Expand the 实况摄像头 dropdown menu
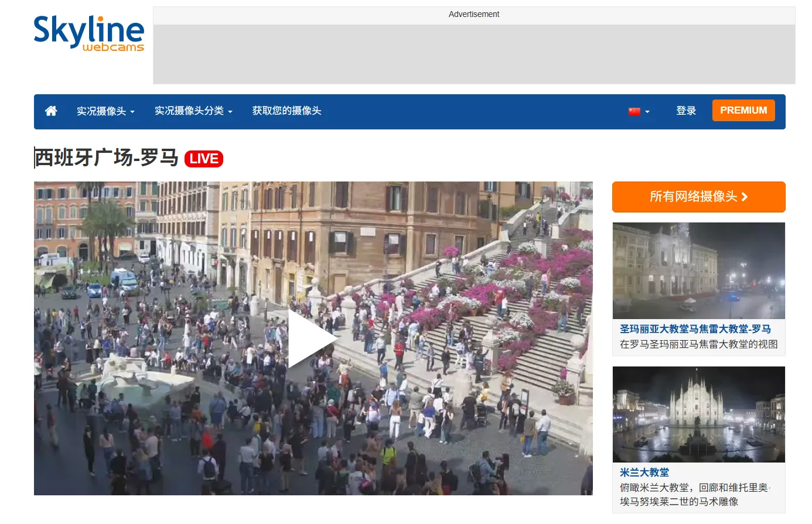The image size is (812, 524). (105, 111)
